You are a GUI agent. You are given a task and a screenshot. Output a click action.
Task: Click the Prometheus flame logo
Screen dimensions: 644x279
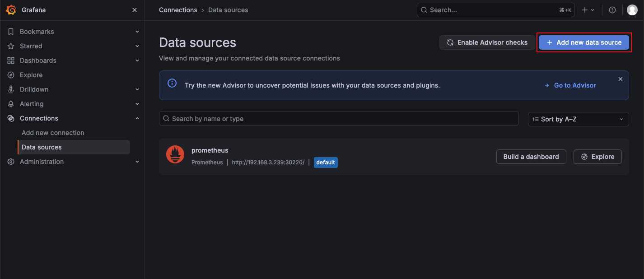point(175,154)
